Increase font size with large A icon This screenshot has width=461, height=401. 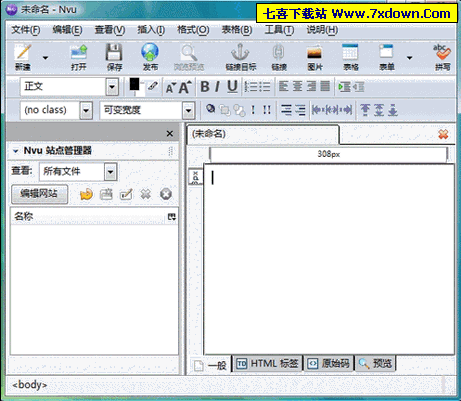tap(185, 87)
